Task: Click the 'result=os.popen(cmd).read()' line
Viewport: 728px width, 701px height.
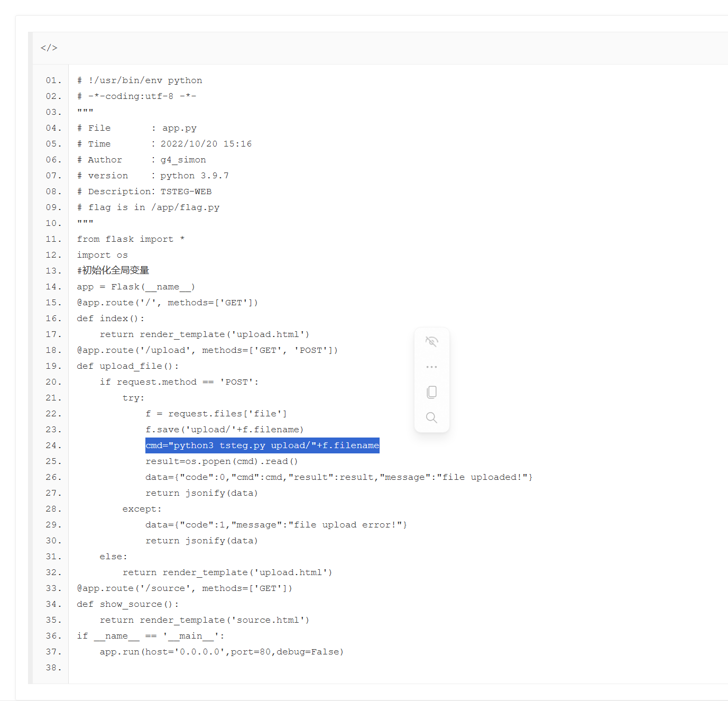Action: [x=222, y=461]
